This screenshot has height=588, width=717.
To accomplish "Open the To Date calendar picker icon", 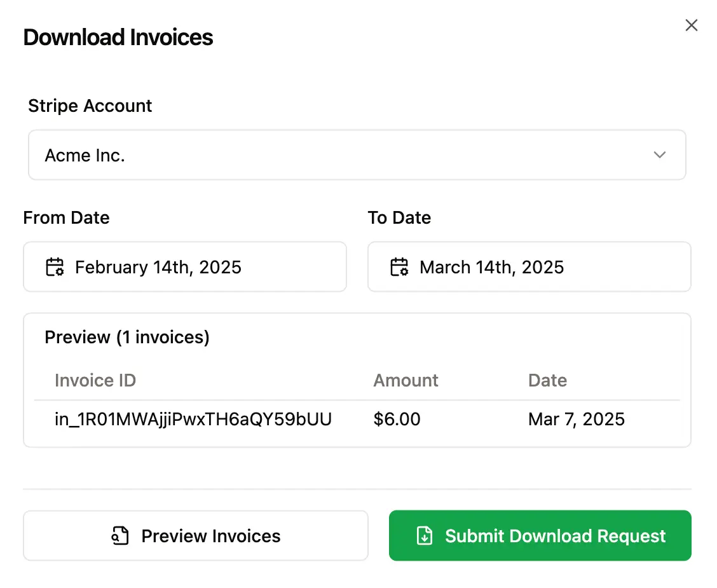I will 399,267.
